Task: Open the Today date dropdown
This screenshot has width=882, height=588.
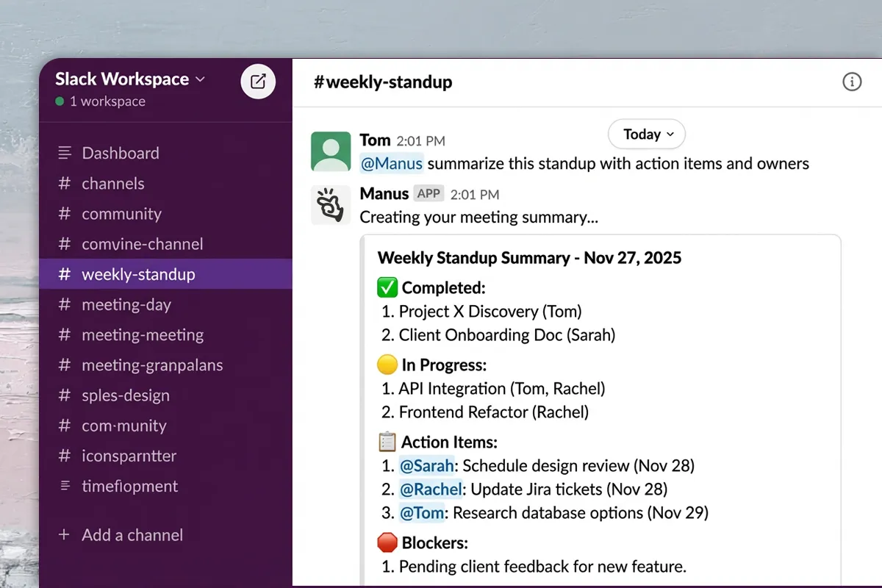Action: click(646, 135)
